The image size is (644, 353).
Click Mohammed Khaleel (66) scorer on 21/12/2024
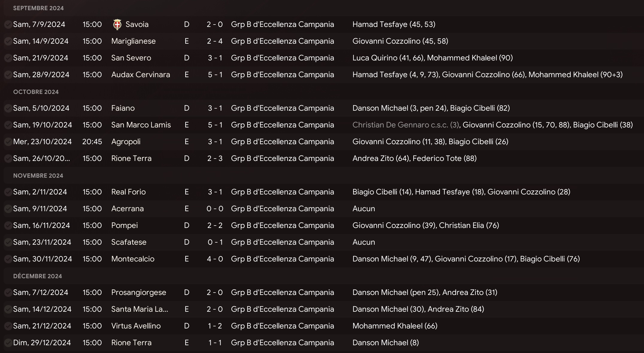point(395,326)
